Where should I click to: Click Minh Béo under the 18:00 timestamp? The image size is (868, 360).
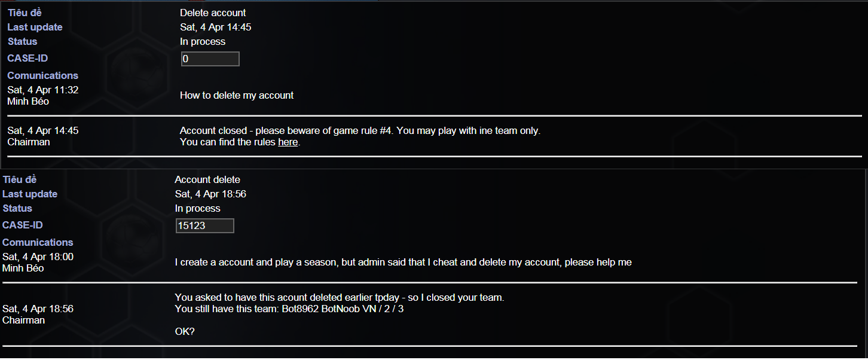pyautogui.click(x=23, y=268)
